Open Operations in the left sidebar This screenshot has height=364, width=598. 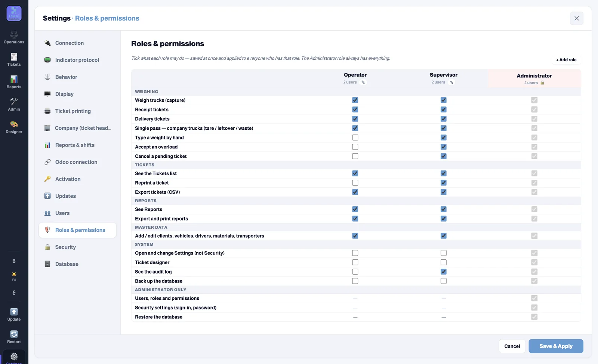(14, 37)
